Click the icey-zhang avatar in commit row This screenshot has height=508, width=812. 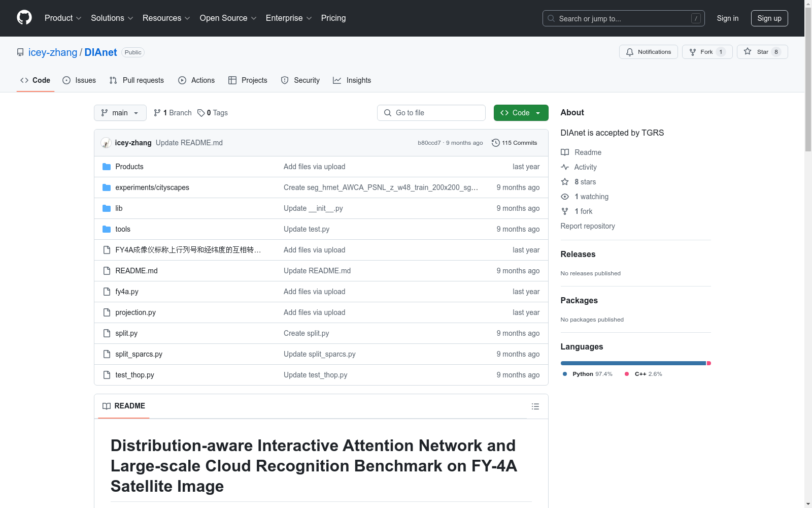[106, 143]
